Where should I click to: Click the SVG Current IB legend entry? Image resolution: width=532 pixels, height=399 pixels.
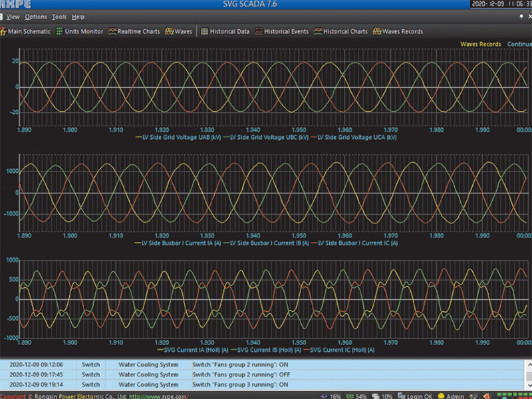pyautogui.click(x=265, y=350)
